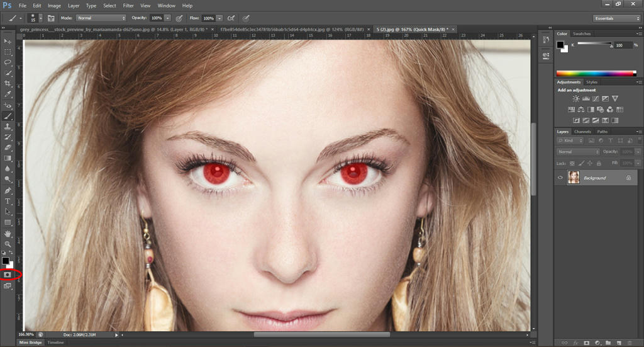Toggle Quick Mask mode button
The image size is (644, 347).
8,275
